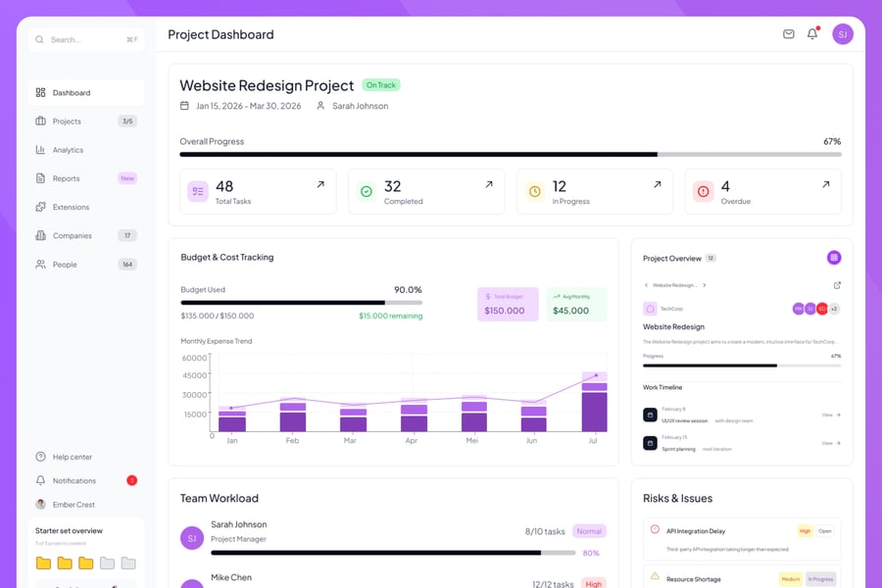Select Extensions from the sidebar
The height and width of the screenshot is (588, 882).
71,207
